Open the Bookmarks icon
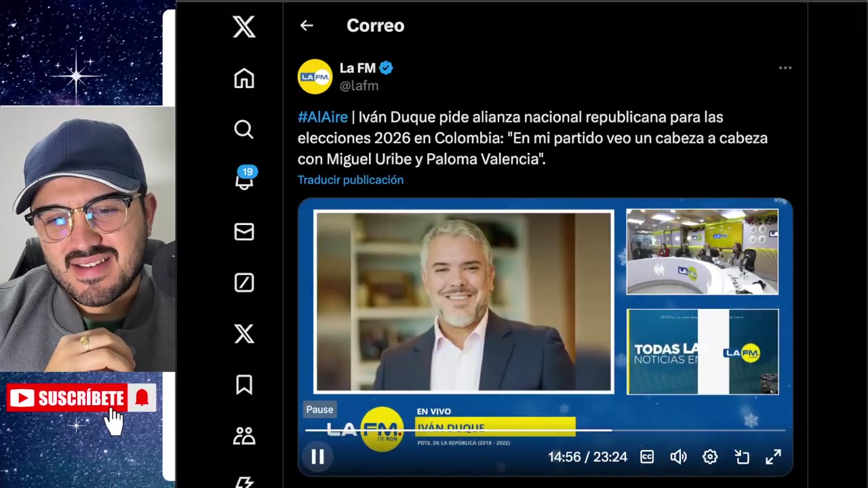The image size is (868, 488). (244, 384)
